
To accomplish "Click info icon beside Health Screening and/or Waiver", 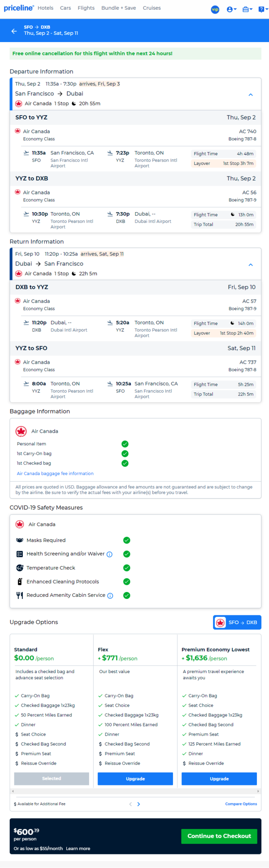I will (x=110, y=554).
